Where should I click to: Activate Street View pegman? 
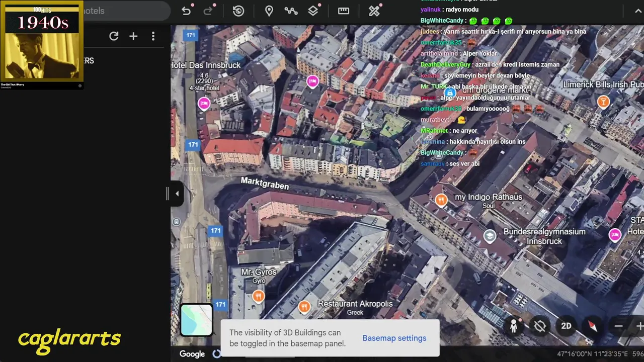514,326
